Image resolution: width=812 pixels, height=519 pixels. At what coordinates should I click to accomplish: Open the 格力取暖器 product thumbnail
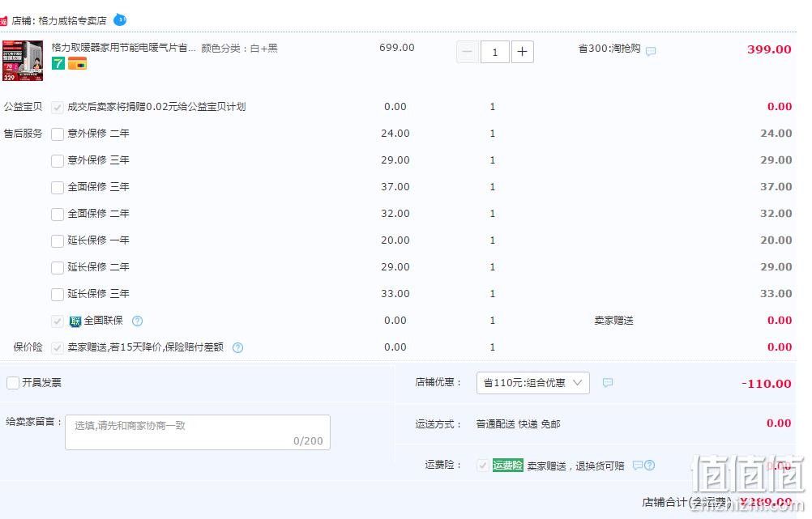[23, 61]
